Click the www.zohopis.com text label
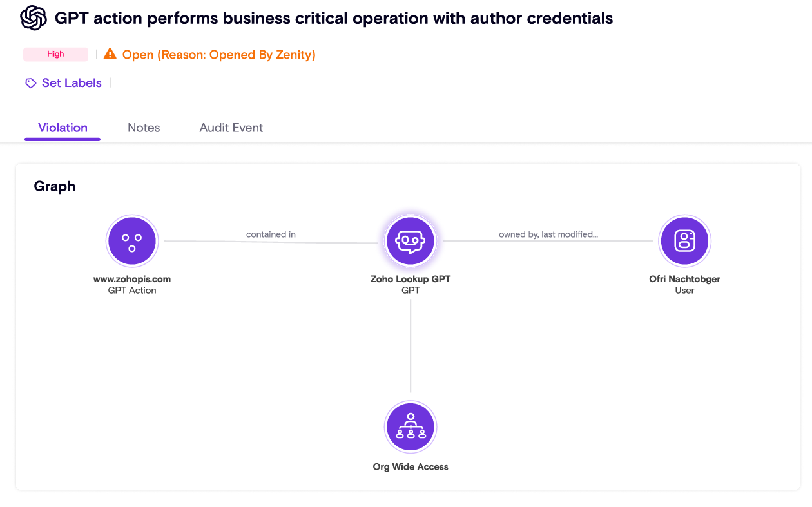 [x=132, y=279]
